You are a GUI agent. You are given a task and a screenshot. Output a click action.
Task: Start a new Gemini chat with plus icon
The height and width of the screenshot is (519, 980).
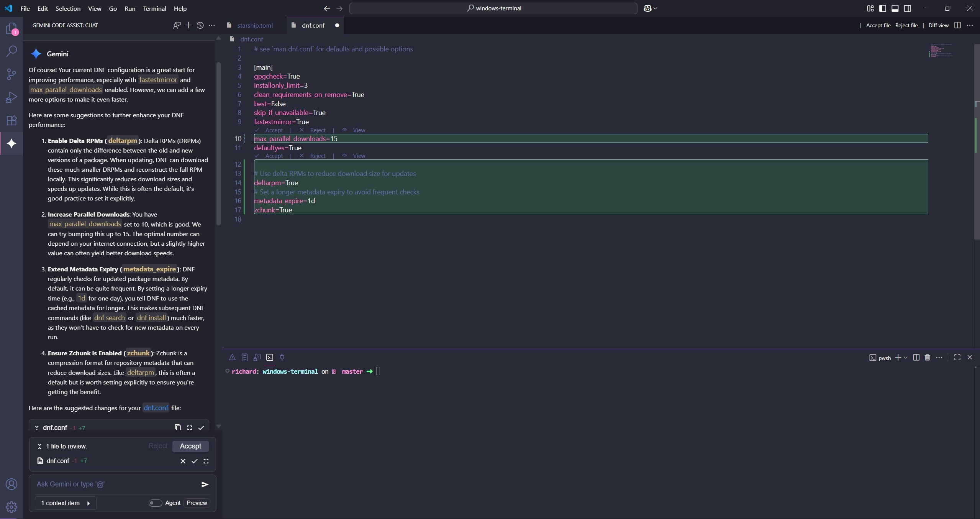[x=188, y=25]
